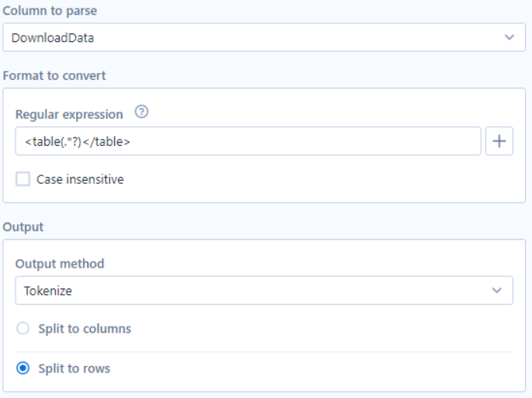The height and width of the screenshot is (398, 532).
Task: Click the 'Case insensitive' label text
Action: click(x=80, y=179)
